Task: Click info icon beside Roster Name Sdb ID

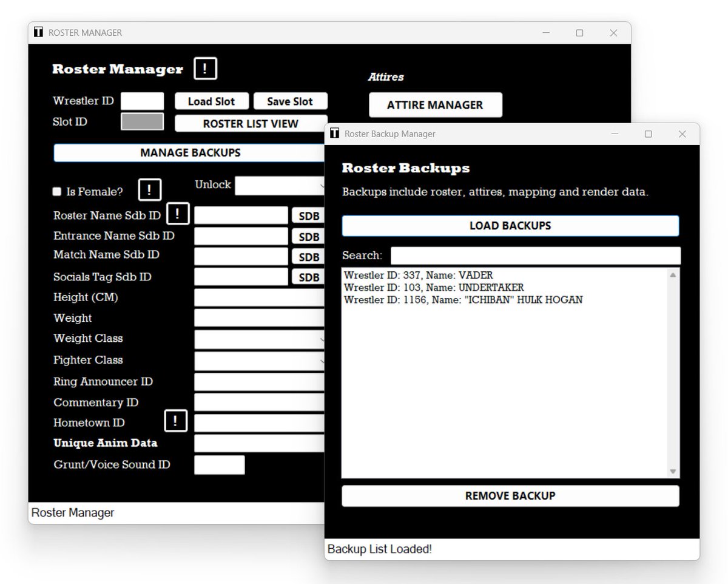Action: (177, 213)
